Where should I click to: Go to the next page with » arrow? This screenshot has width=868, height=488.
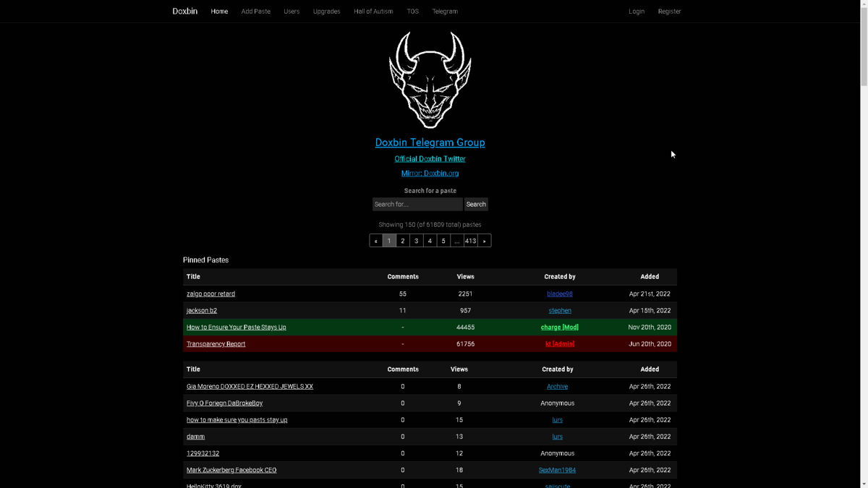tap(484, 241)
